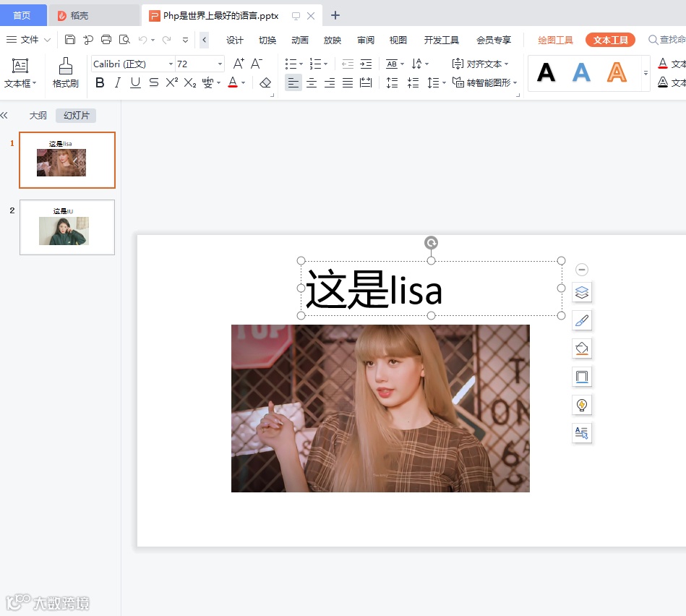The height and width of the screenshot is (616, 686).
Task: Click the distributed alignment icon
Action: pyautogui.click(x=366, y=82)
